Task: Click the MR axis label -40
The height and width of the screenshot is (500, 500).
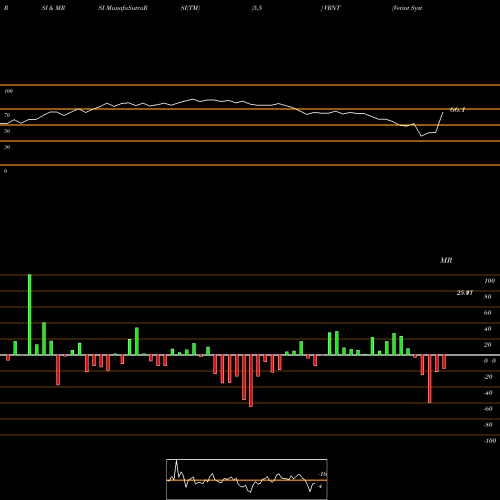Action: (x=488, y=393)
